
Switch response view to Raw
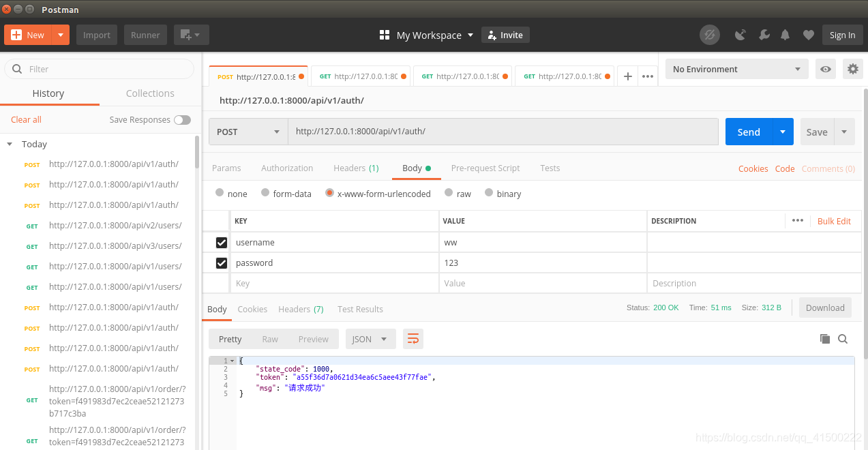tap(270, 339)
